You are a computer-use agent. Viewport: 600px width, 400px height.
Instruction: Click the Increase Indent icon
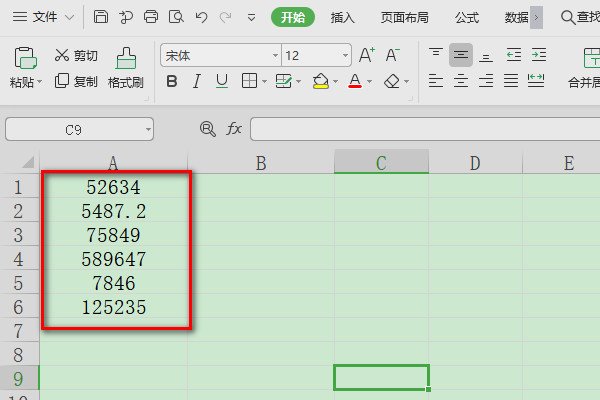(x=539, y=55)
